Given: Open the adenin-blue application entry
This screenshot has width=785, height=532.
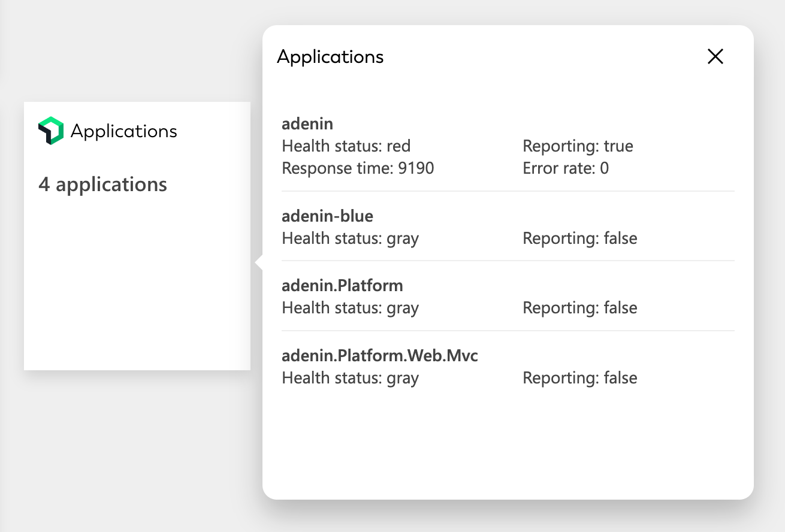Looking at the screenshot, I should [x=327, y=216].
